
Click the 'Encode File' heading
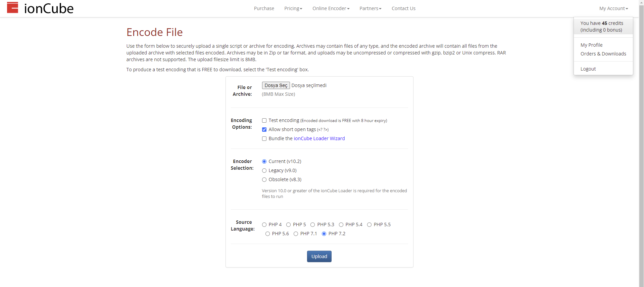[x=154, y=32]
